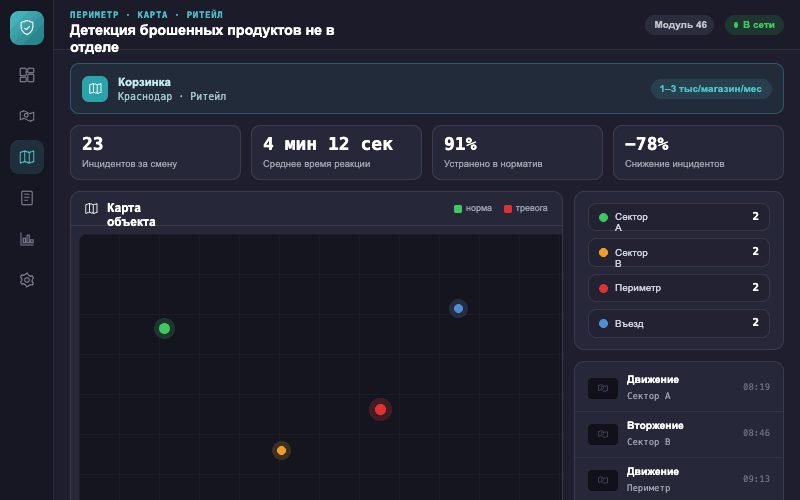800x500 pixels.
Task: Open the analytics bar chart icon
Action: [x=27, y=239]
